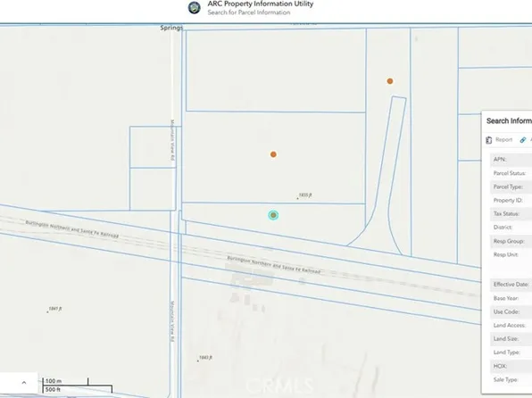Expand the bottom-left panel chevron

(24, 383)
